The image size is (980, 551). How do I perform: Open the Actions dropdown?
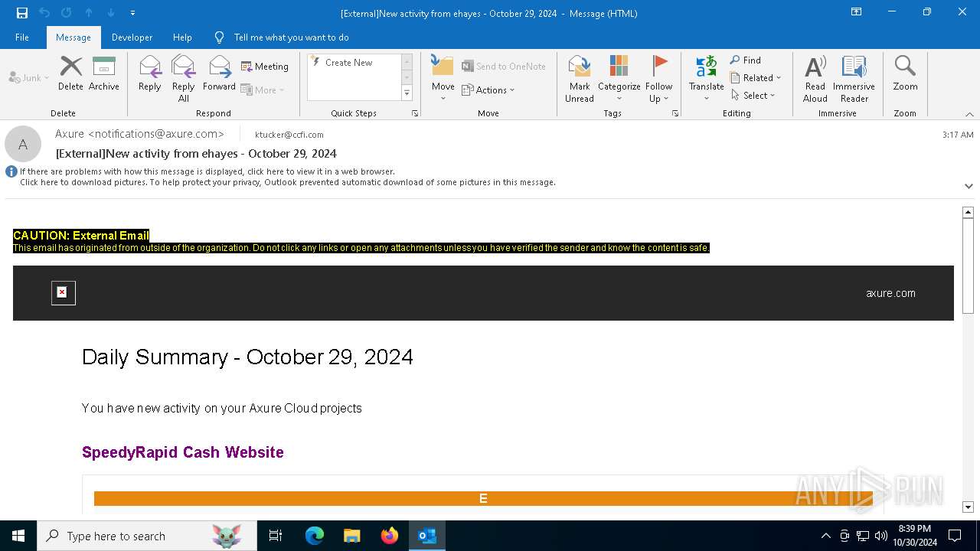488,90
